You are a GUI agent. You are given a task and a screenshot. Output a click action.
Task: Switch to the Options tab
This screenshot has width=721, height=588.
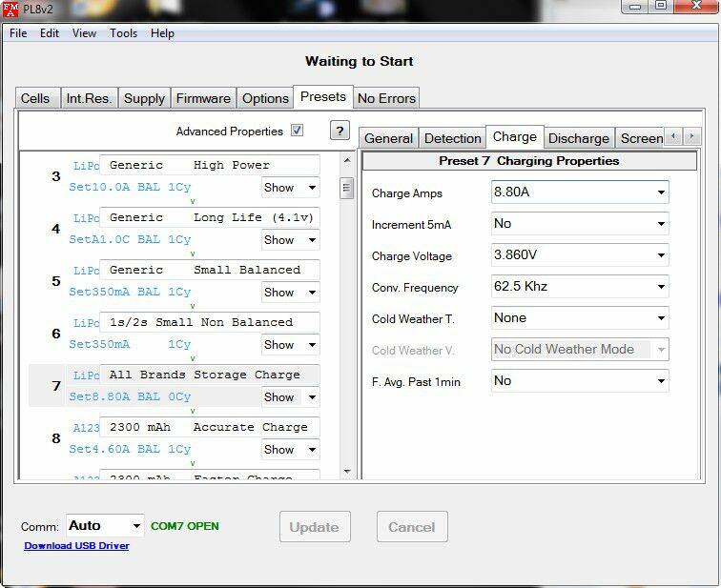click(x=265, y=98)
